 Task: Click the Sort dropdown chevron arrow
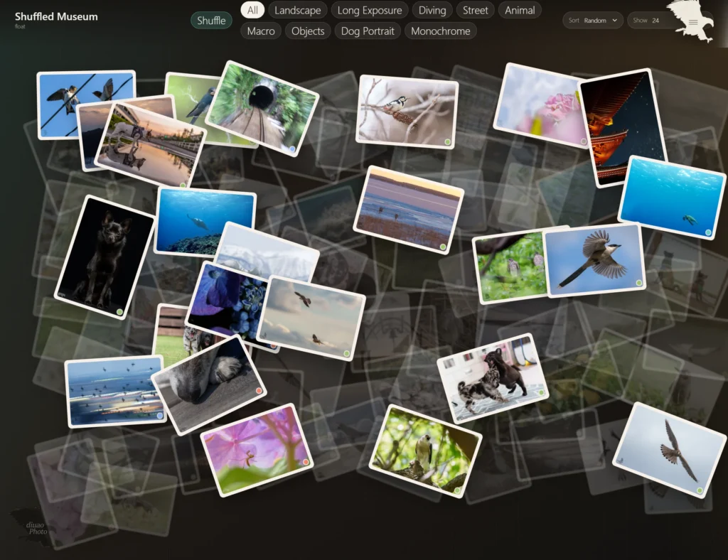pos(614,21)
